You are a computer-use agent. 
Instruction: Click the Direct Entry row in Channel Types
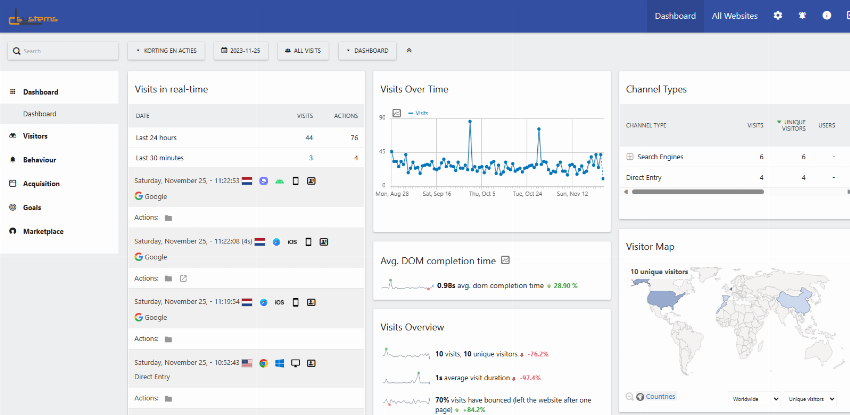pyautogui.click(x=735, y=177)
